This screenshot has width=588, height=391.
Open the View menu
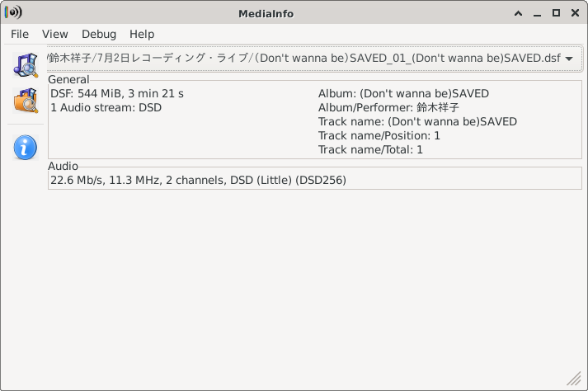click(x=55, y=34)
